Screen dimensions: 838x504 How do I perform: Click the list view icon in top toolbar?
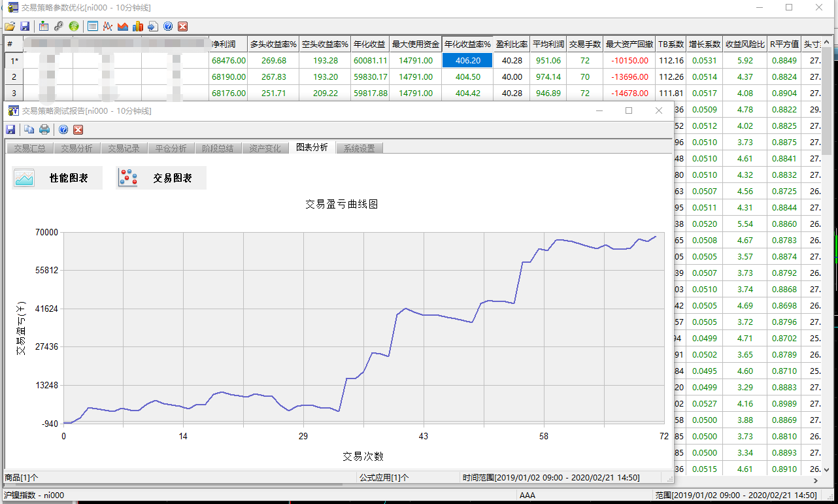pyautogui.click(x=92, y=26)
